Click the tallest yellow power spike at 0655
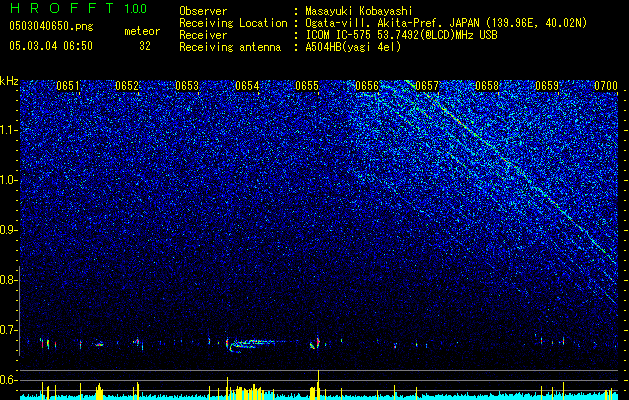The width and height of the screenshot is (629, 400). click(x=318, y=383)
